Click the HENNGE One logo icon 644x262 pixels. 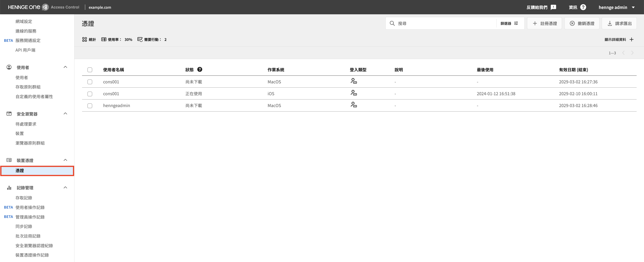click(x=45, y=7)
